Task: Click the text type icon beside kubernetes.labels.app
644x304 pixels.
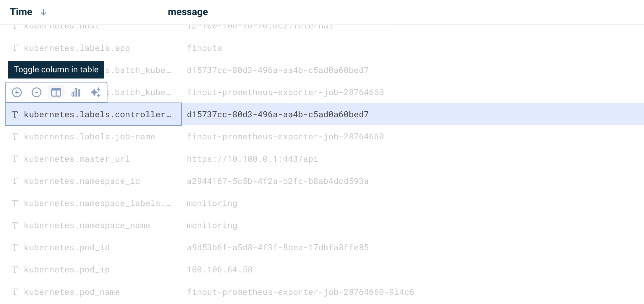Action: (x=15, y=48)
